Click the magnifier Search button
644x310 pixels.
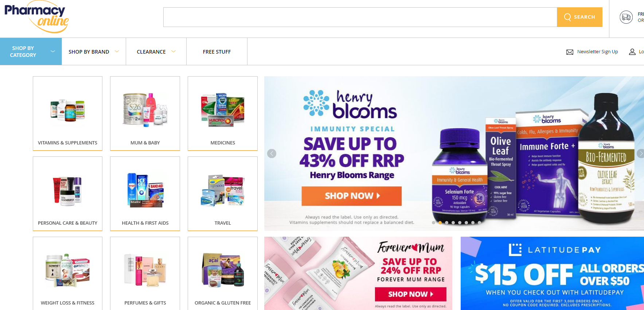(x=579, y=17)
